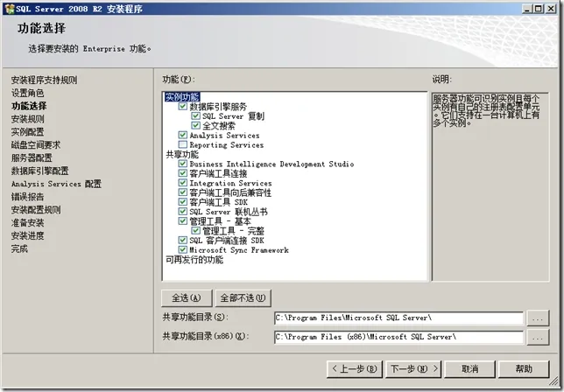Screen dimensions: 564x392
Task: Select the 设置角色 step in sidebar
Action: pyautogui.click(x=28, y=93)
